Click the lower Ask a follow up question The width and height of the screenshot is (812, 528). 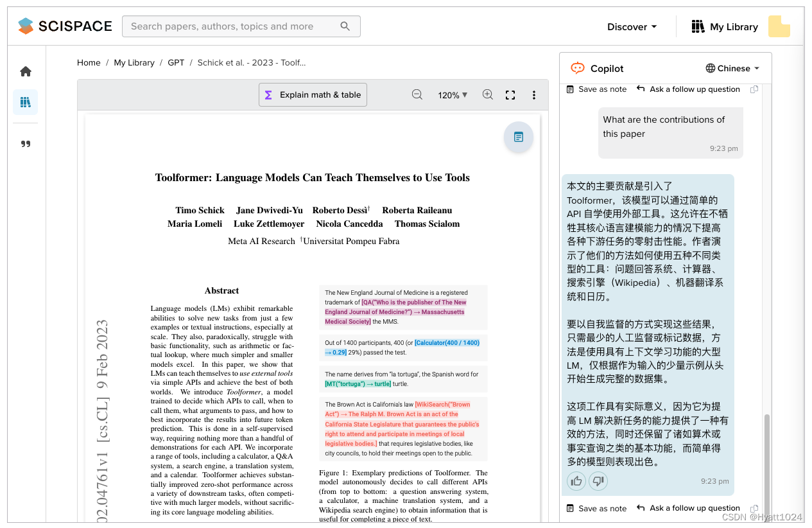[x=688, y=508]
